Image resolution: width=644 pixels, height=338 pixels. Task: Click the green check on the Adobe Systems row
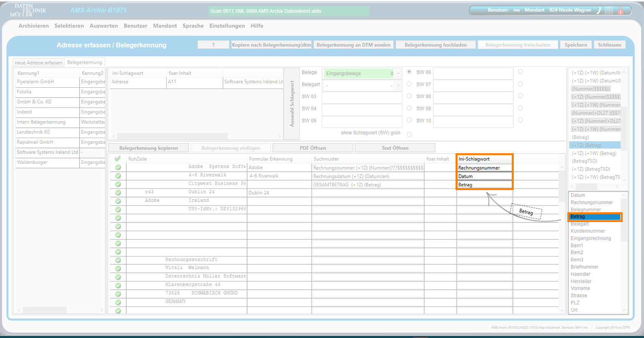(118, 168)
